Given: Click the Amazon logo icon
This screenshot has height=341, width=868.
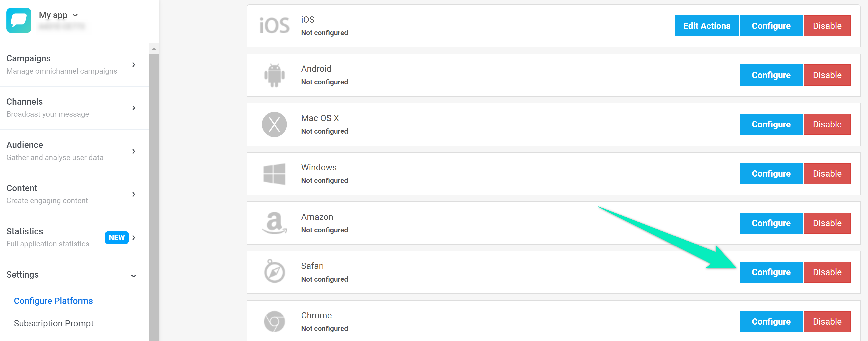Looking at the screenshot, I should [274, 223].
